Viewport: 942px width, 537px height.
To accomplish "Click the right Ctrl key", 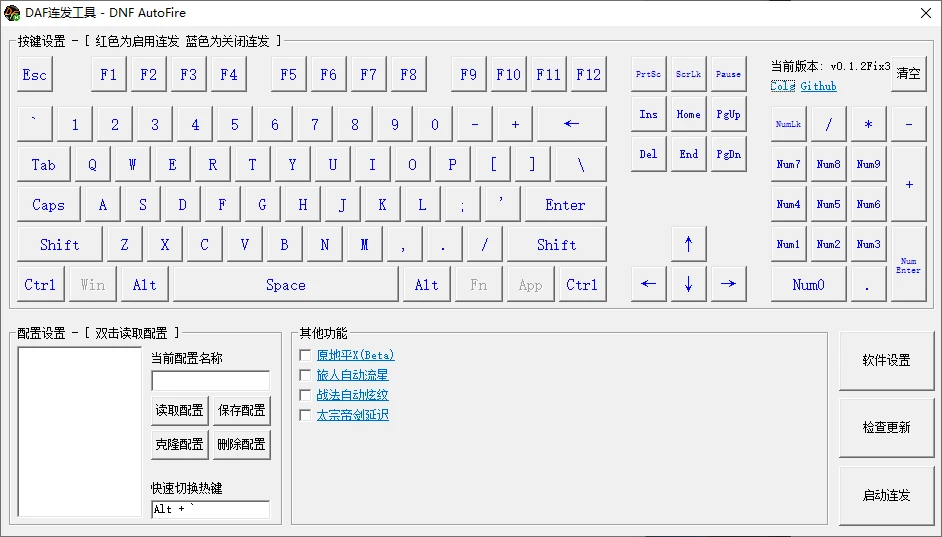I will click(582, 284).
